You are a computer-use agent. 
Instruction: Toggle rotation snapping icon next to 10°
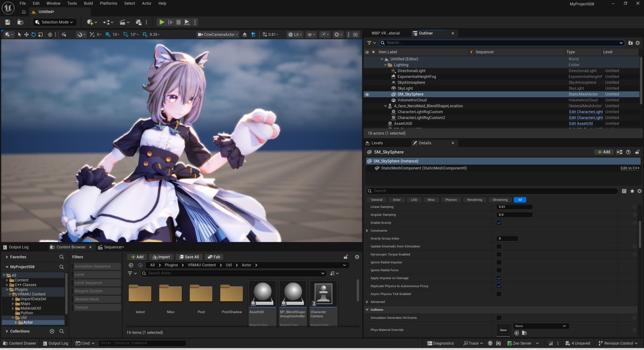[x=126, y=34]
